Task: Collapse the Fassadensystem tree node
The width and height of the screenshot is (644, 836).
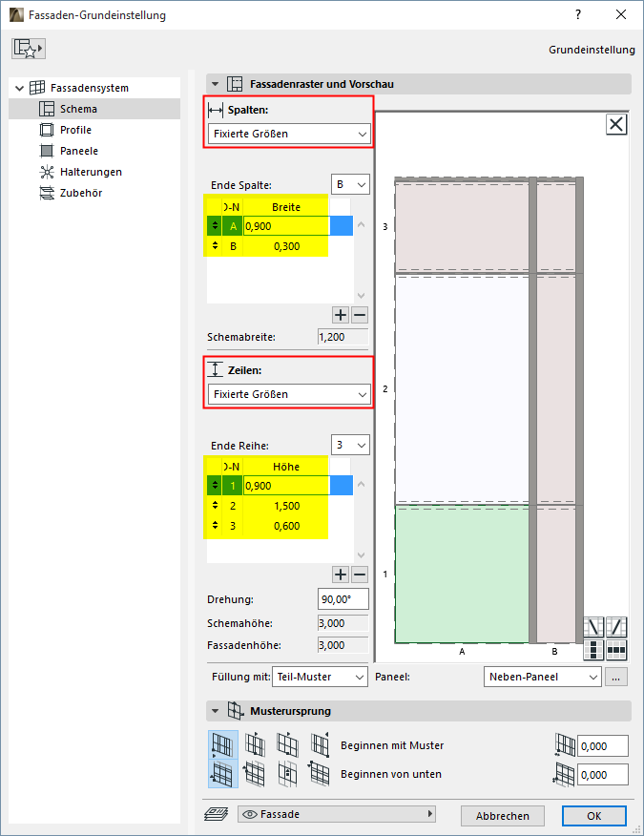Action: [20, 88]
